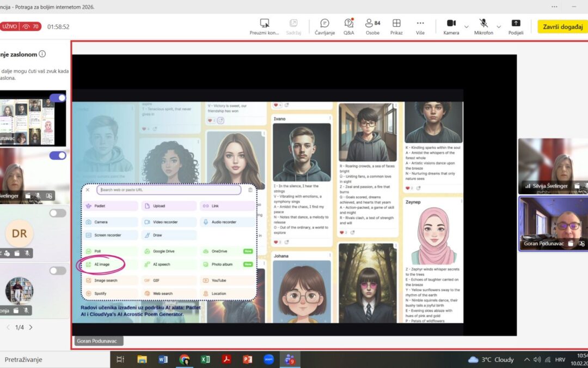Click the Podijeli share icon
Image resolution: width=588 pixels, height=368 pixels.
tap(516, 26)
